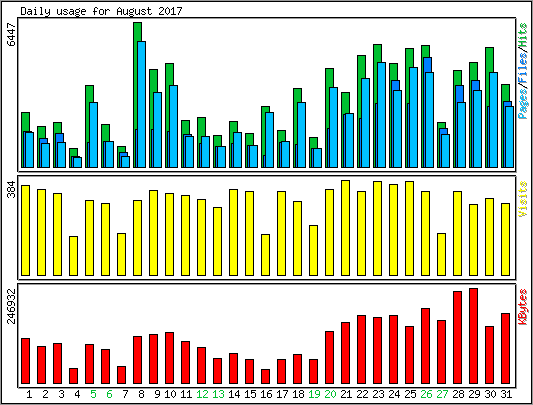
Task: Click the yellow visits bar for day 7
Action: pos(121,254)
